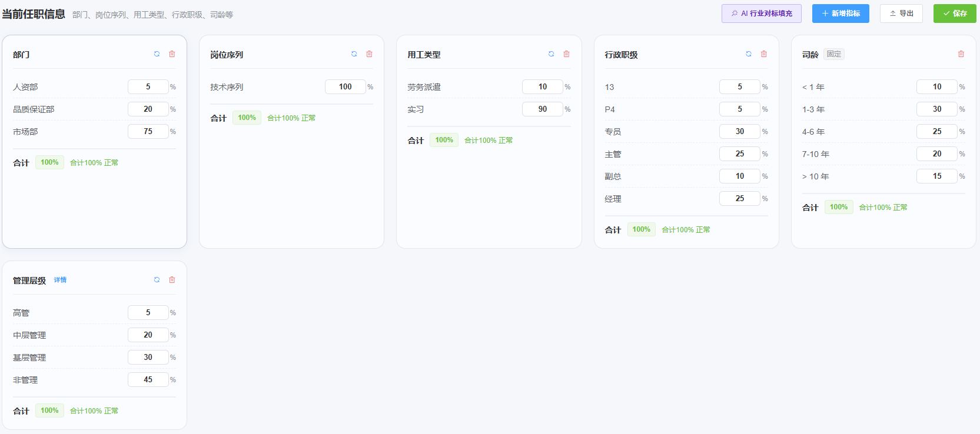Click 100% total badge in 管理层级 card
Viewport: 980px width, 434px height.
point(49,410)
